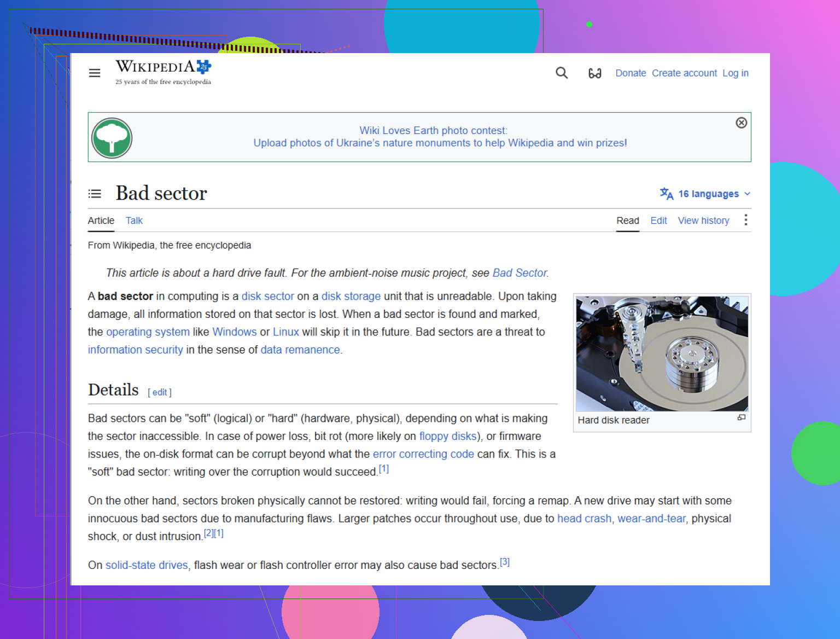Screen dimensions: 840x639
Task: Click the Wiki Loves Earth tree icon
Action: coord(112,138)
